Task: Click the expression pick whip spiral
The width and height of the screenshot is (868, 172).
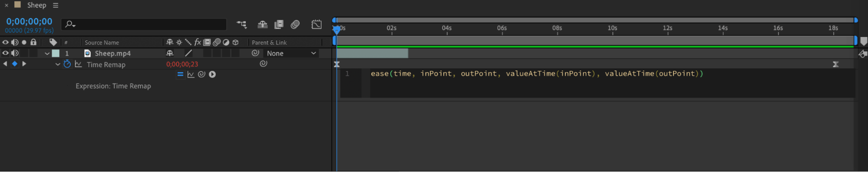Action: [x=201, y=74]
